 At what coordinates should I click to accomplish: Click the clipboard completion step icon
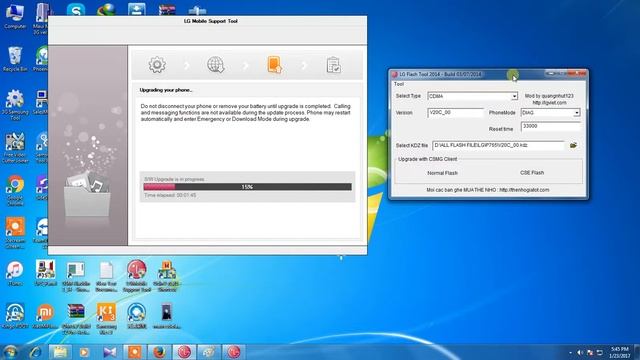pyautogui.click(x=333, y=65)
